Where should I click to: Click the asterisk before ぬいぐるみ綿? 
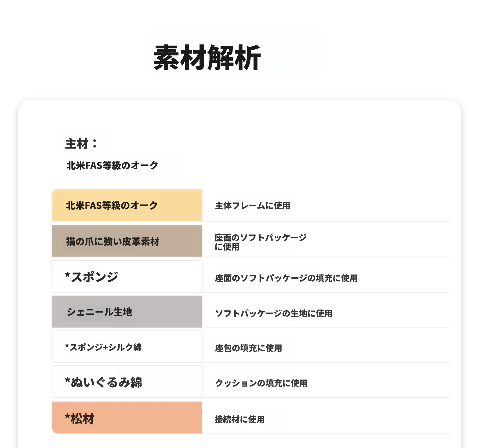67,380
